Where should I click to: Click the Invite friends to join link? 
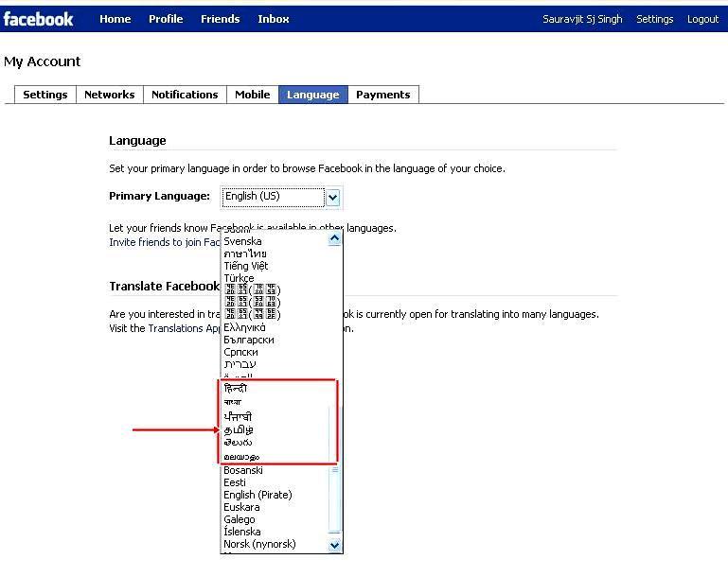(165, 242)
